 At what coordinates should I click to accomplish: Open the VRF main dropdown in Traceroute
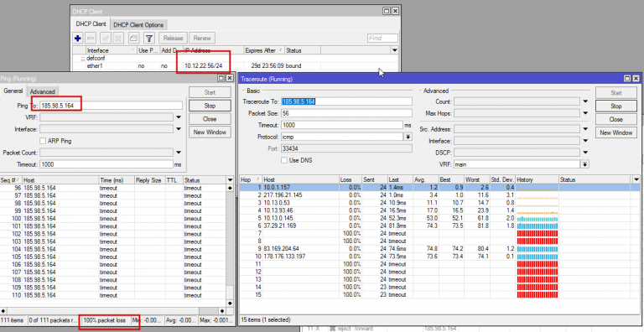(585, 164)
